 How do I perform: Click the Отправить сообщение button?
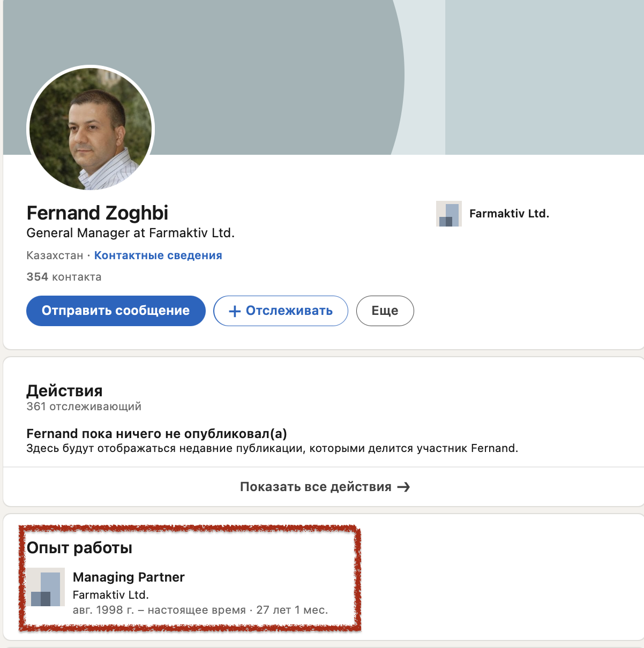[x=116, y=311]
